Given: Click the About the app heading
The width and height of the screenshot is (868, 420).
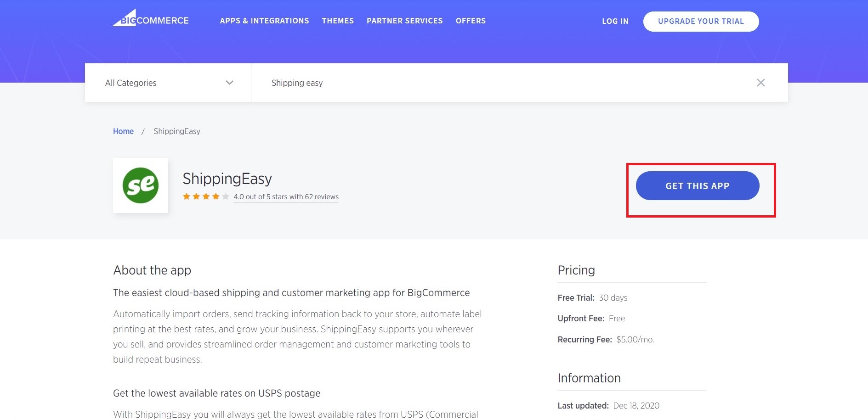Looking at the screenshot, I should pyautogui.click(x=152, y=270).
